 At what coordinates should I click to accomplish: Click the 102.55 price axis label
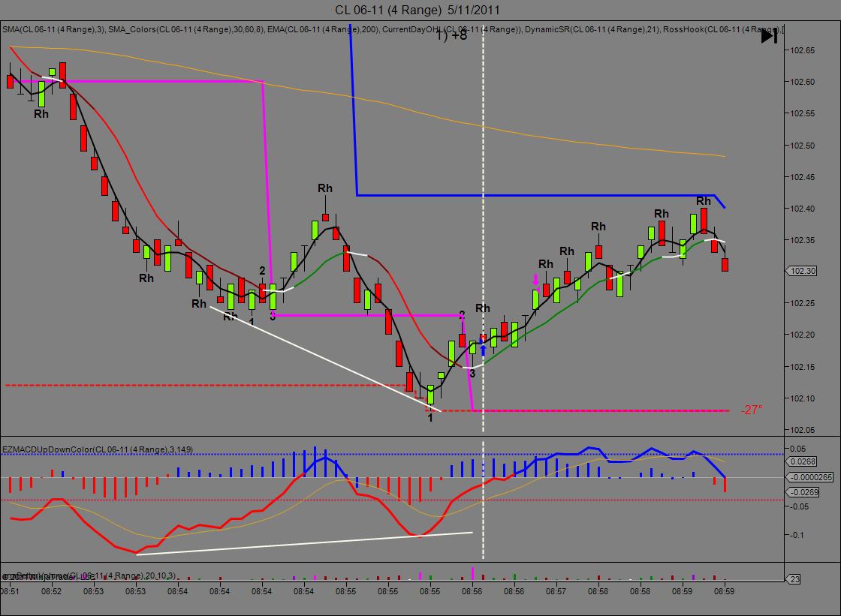point(803,113)
